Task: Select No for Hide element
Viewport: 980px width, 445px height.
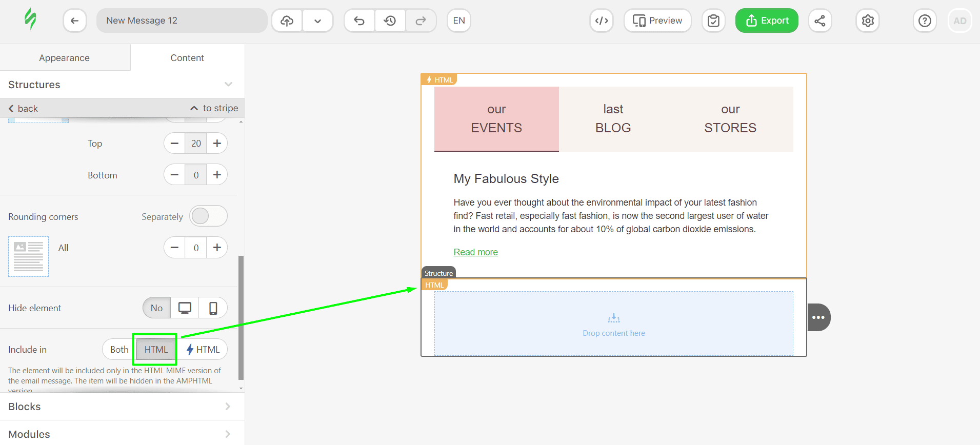Action: (x=156, y=308)
